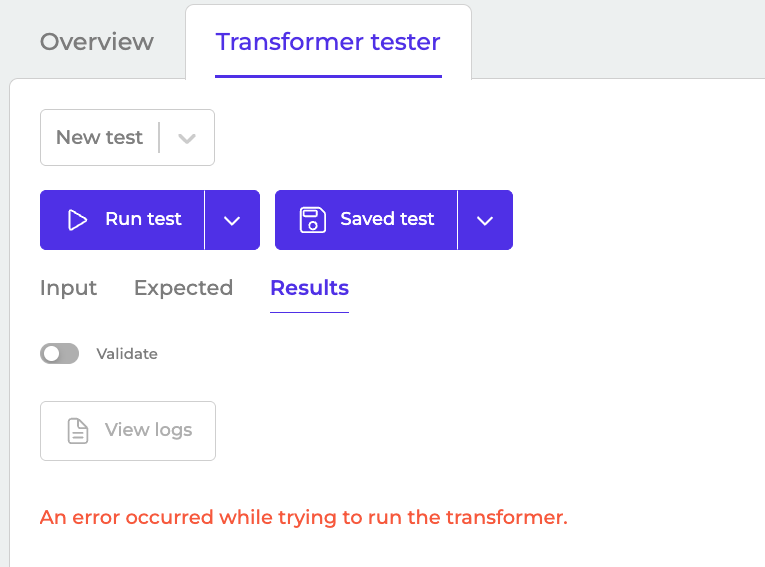Toggle the Validate switch
Viewport: 765px width, 567px height.
59,353
